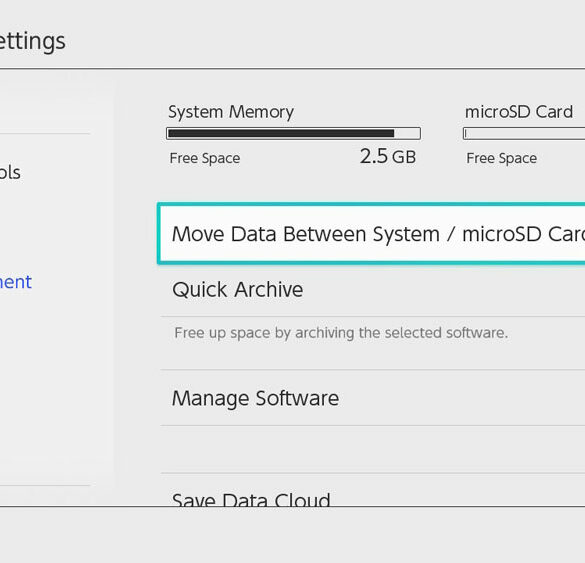Click the 'Free up space by archiving' description
Screen dimensions: 585x563
click(341, 333)
